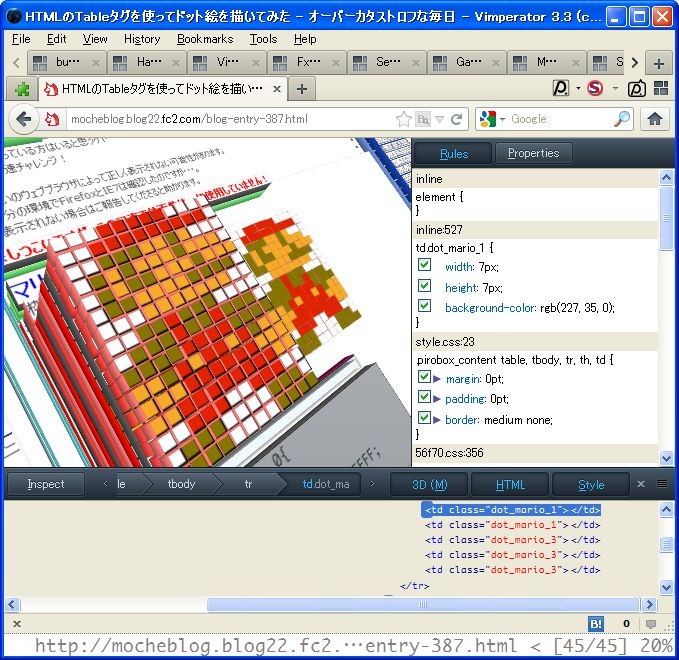The height and width of the screenshot is (660, 679).
Task: Open the History menu
Action: click(142, 39)
